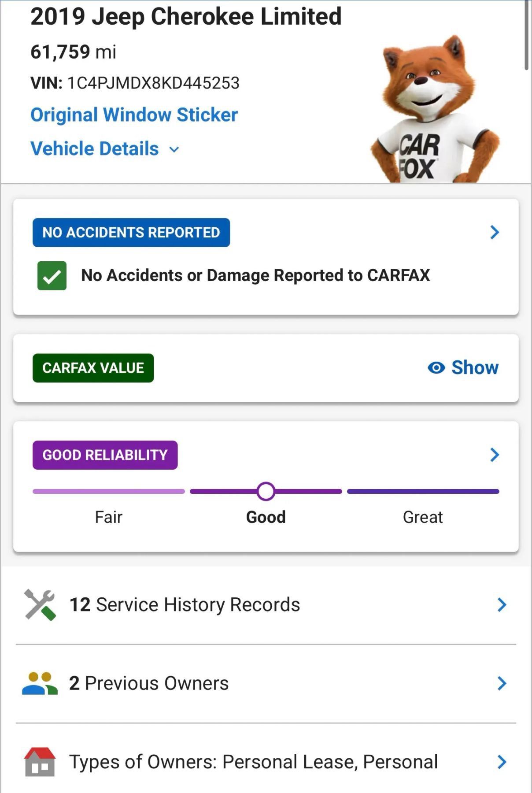This screenshot has height=793, width=532.
Task: Select the GOOD RELIABILITY badge
Action: (105, 455)
